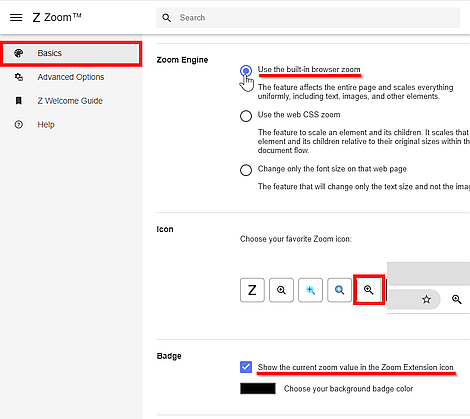This screenshot has width=470, height=419.
Task: Click the 'Icon' section heading
Action: (165, 229)
